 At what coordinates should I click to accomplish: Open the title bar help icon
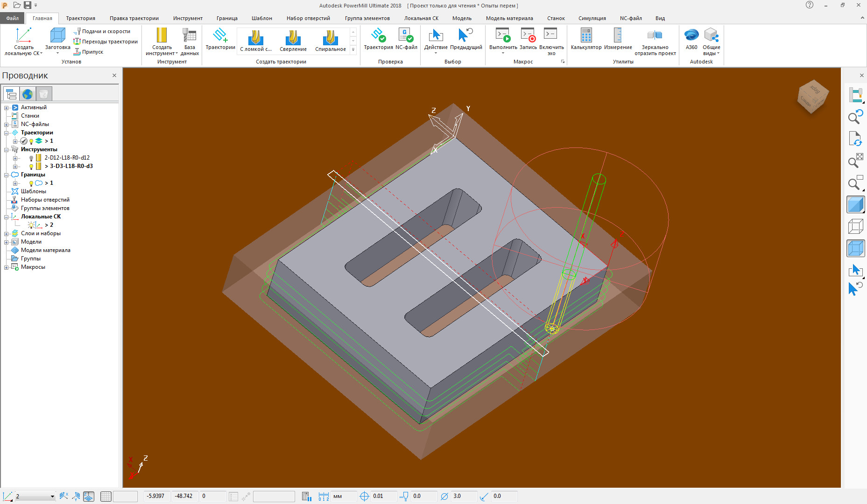click(809, 5)
